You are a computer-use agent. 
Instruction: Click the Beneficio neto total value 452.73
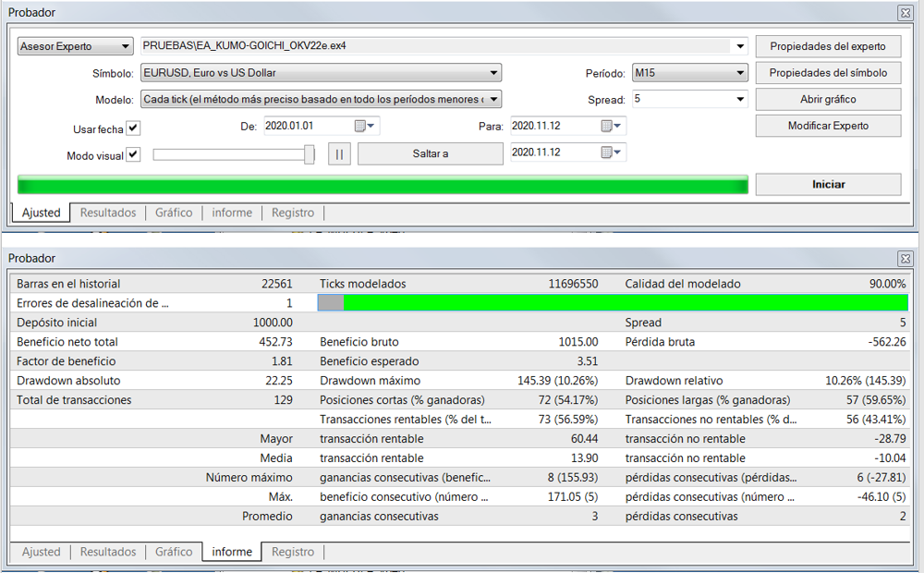click(275, 342)
